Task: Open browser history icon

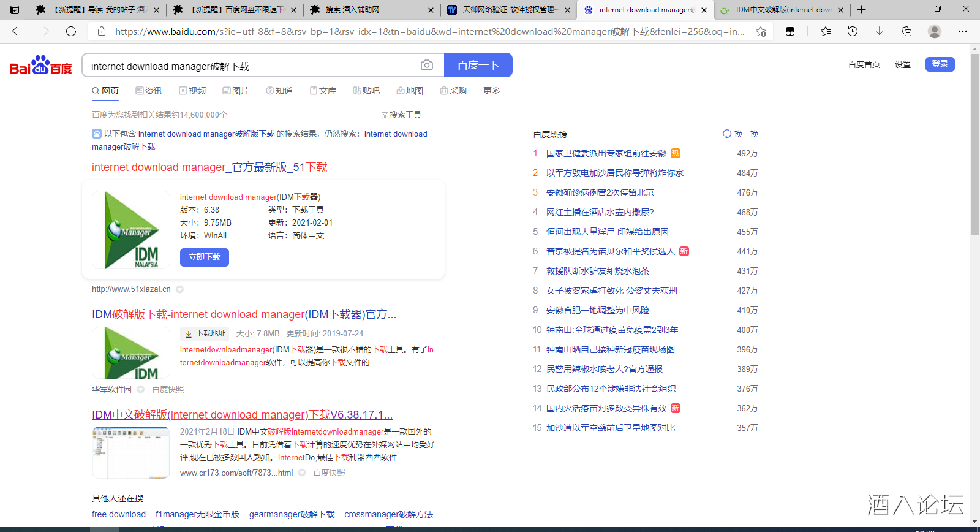Action: [853, 31]
